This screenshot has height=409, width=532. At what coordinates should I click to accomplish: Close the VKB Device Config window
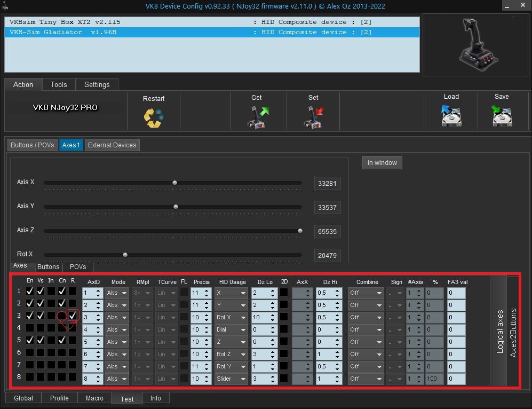pos(523,5)
